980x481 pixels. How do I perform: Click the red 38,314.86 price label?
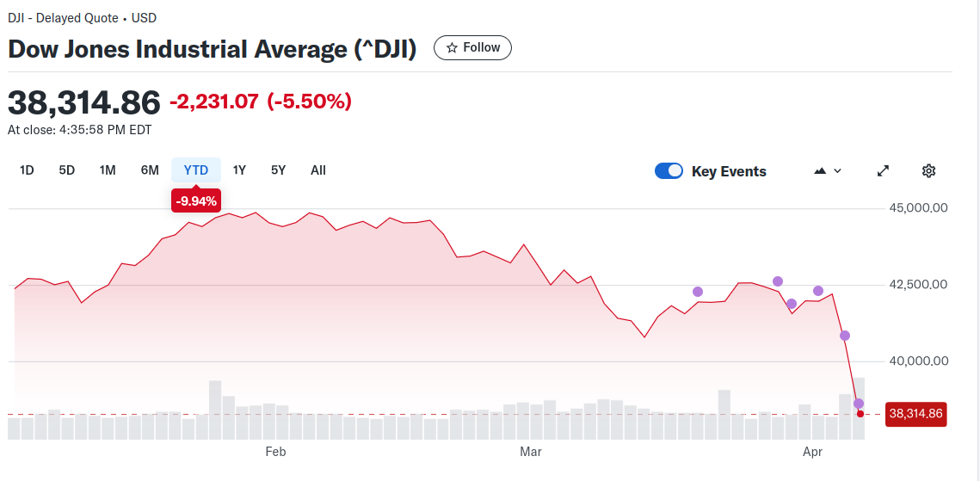click(x=915, y=414)
